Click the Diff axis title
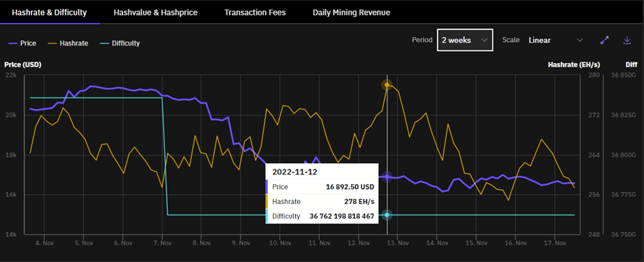Viewport: 644px width, 262px height. 631,64
